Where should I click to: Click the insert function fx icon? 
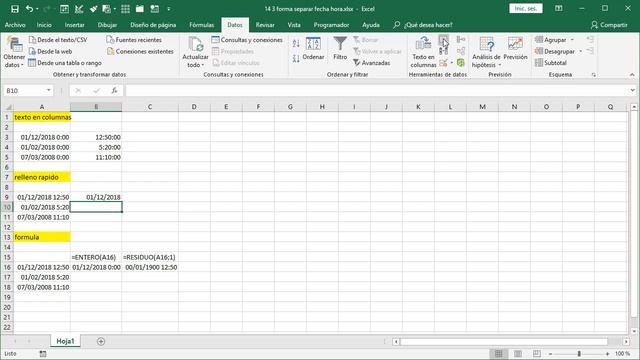pyautogui.click(x=114, y=90)
